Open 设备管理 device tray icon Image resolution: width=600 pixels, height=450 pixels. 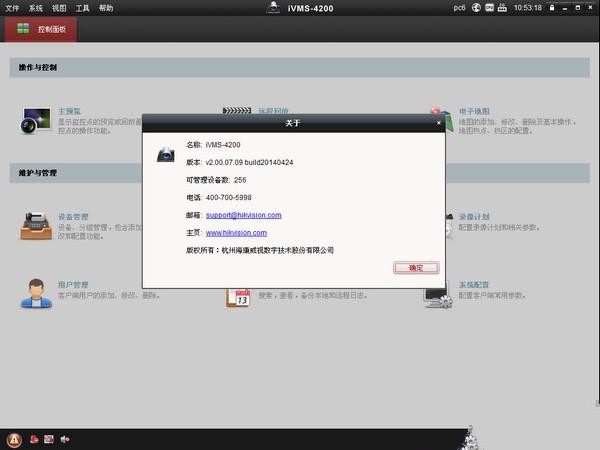pos(36,226)
